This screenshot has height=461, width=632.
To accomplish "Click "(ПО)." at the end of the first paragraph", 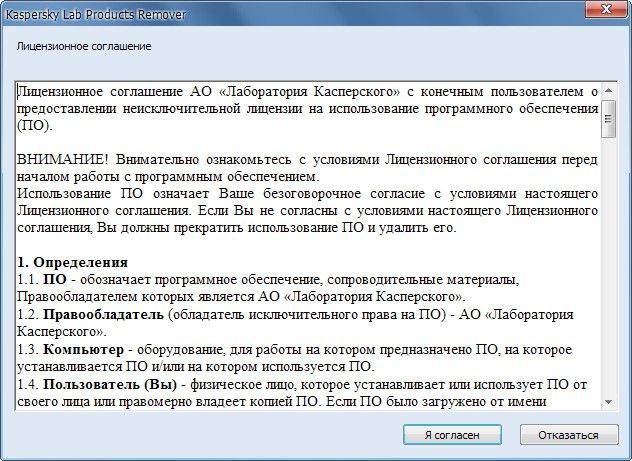I will (x=35, y=126).
